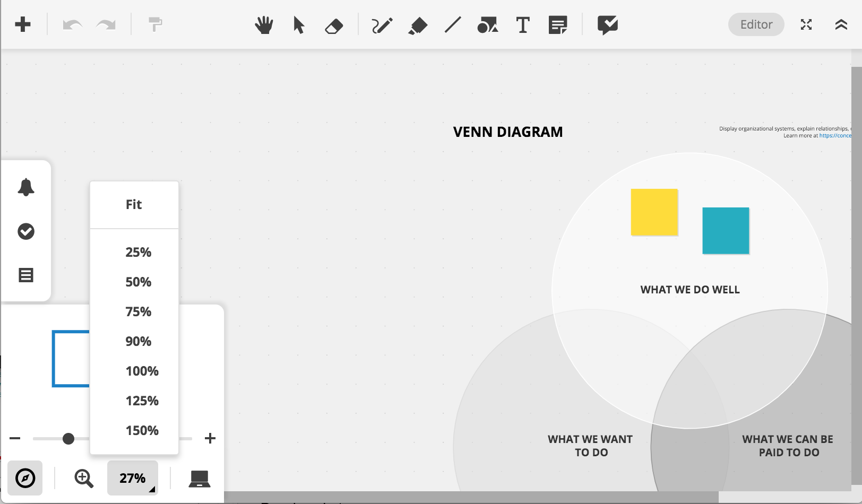Click the minus zoom-out button
The height and width of the screenshot is (504, 862).
pyautogui.click(x=15, y=438)
